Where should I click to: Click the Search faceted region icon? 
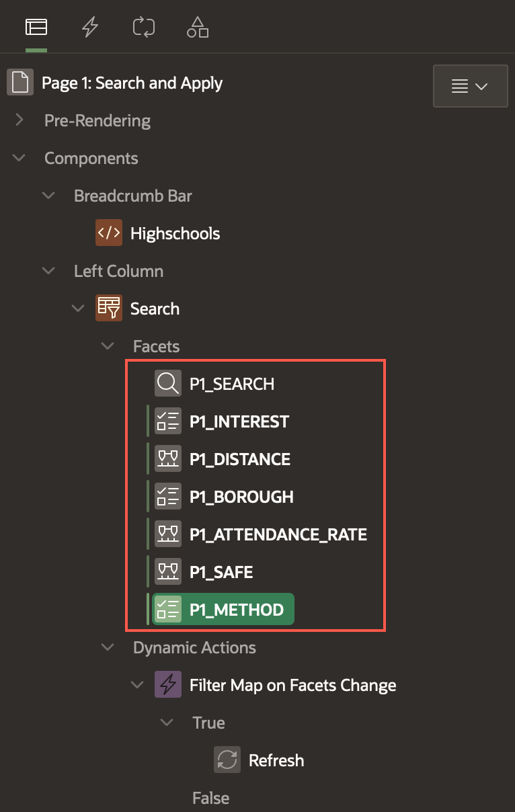(x=109, y=309)
